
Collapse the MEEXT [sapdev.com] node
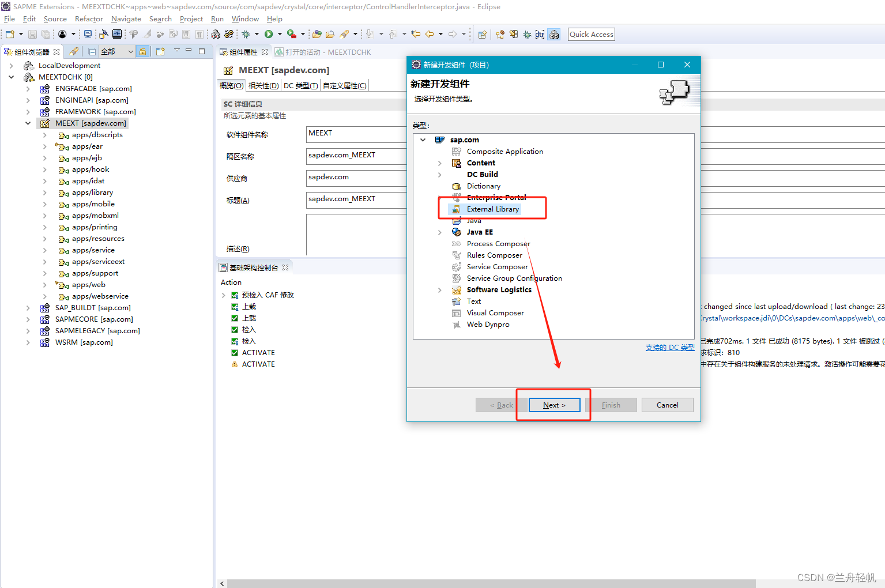[28, 123]
